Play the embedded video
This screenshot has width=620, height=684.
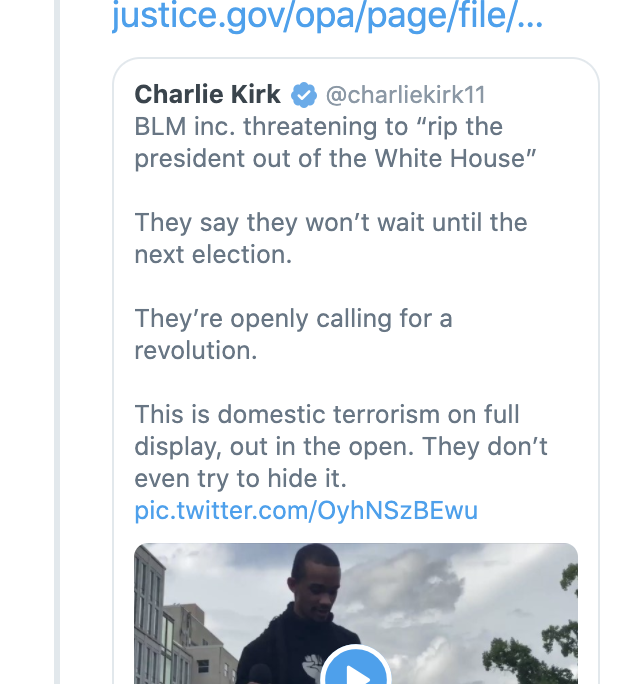pos(356,670)
